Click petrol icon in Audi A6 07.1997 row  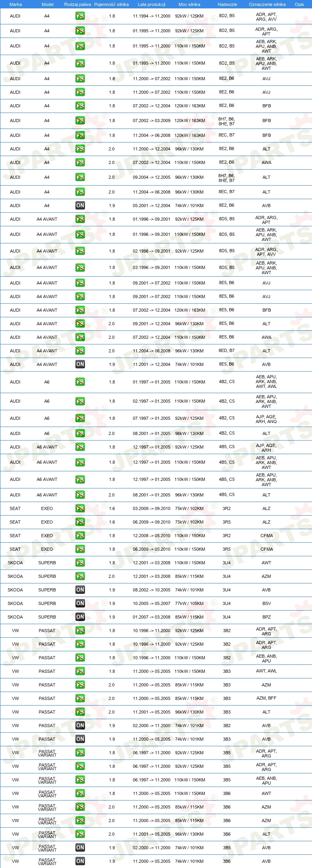click(80, 418)
